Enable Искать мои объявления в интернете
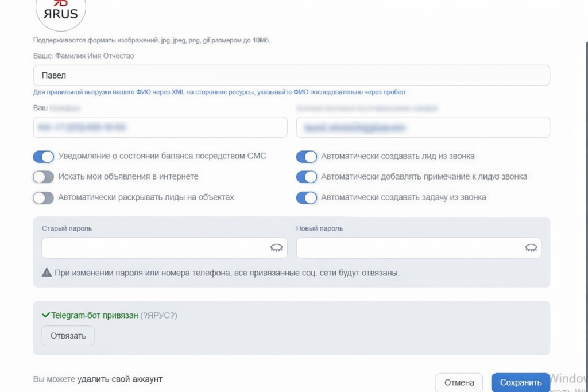 pyautogui.click(x=44, y=177)
